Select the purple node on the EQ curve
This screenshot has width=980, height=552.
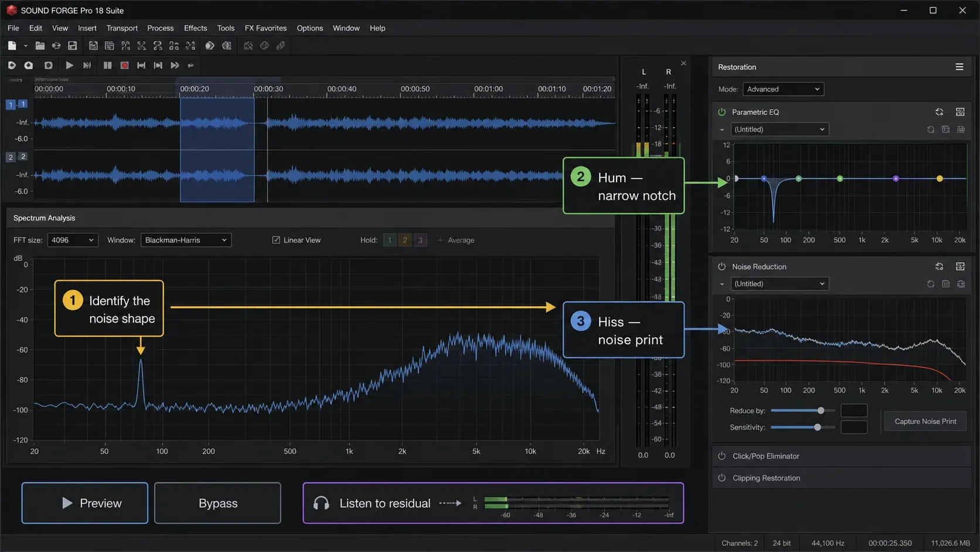point(896,178)
